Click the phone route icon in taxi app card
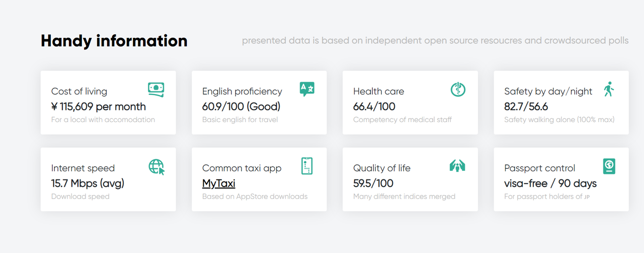 coord(307,166)
